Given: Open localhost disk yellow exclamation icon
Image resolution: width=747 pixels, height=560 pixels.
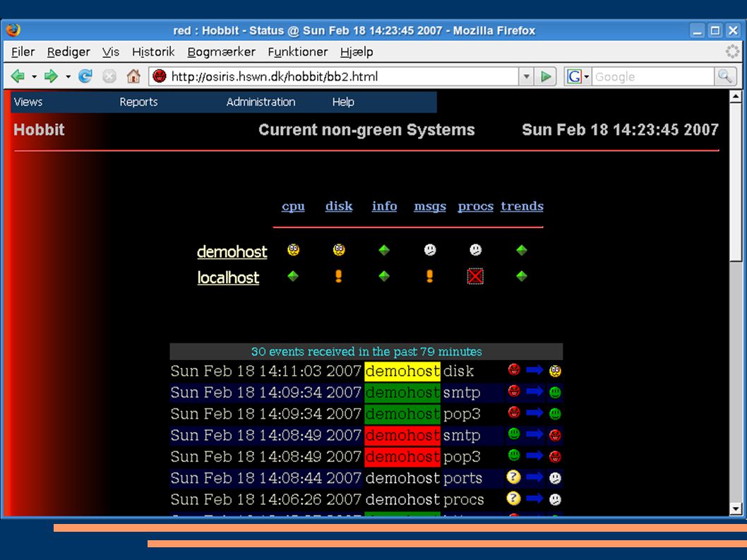Looking at the screenshot, I should (338, 276).
